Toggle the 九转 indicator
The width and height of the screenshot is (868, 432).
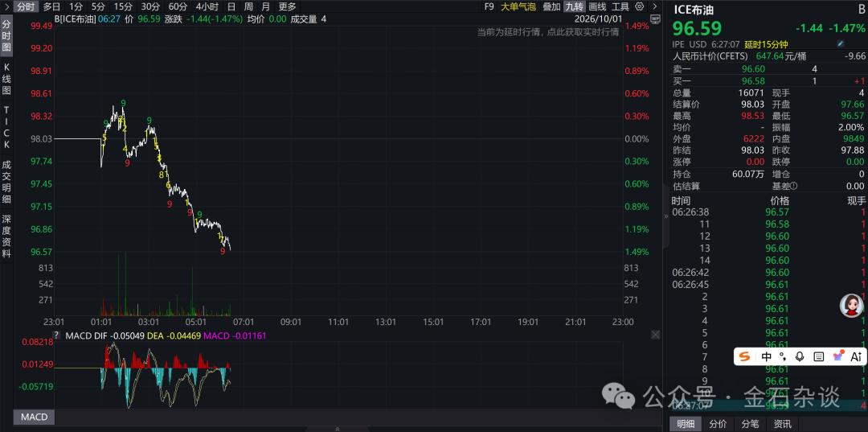click(x=574, y=6)
